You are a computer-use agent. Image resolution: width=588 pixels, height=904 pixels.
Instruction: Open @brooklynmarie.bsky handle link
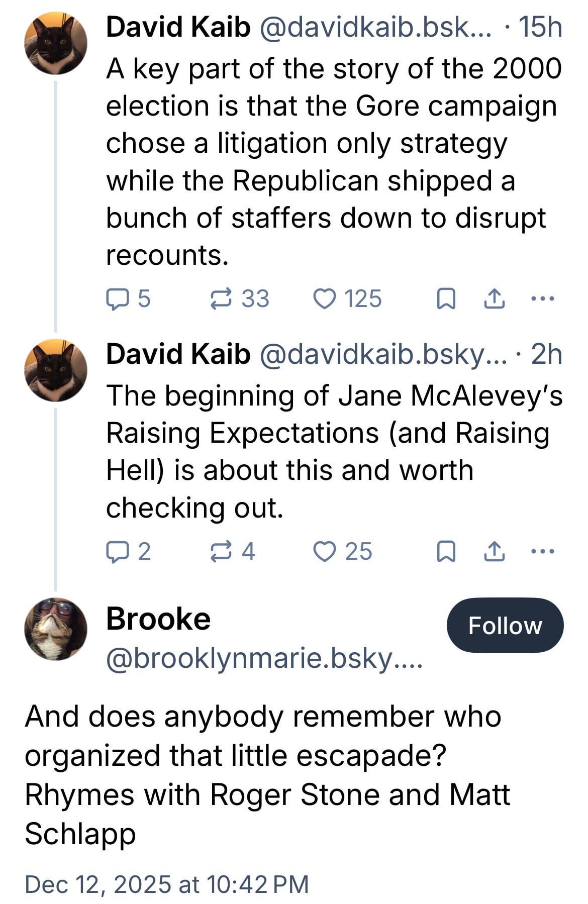264,658
